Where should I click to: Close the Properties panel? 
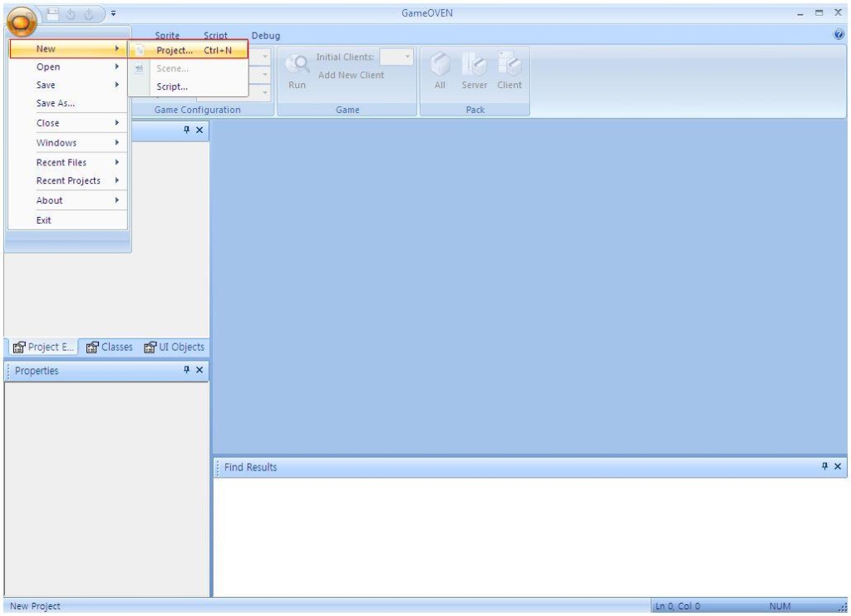pyautogui.click(x=199, y=370)
